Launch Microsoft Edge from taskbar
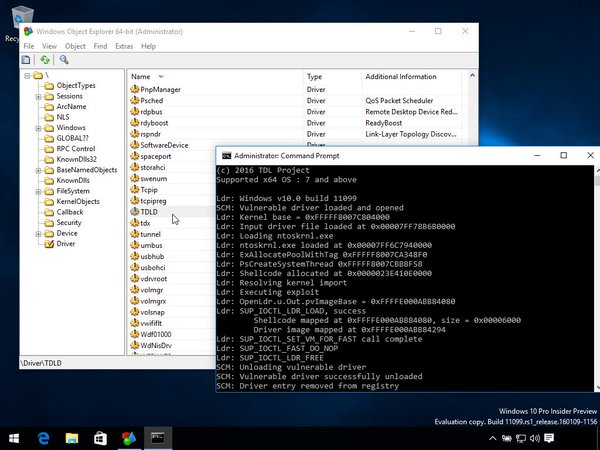The height and width of the screenshot is (450, 600). [x=43, y=438]
